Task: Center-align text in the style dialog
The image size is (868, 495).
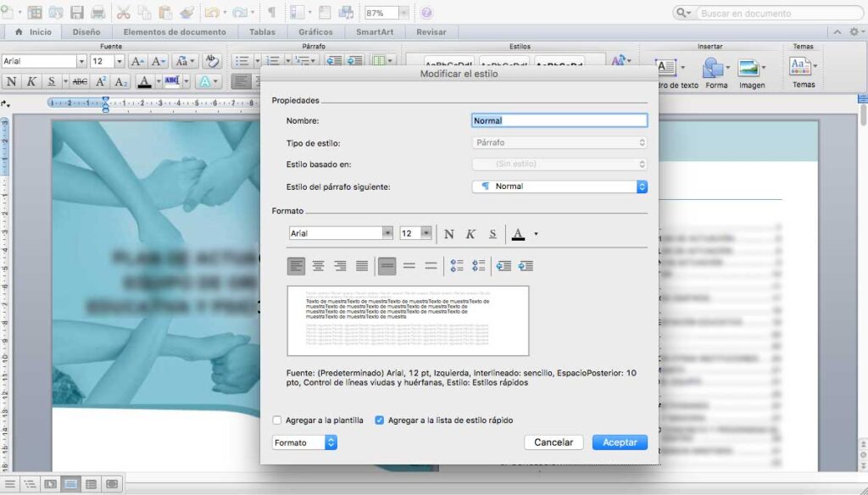Action: click(x=318, y=266)
